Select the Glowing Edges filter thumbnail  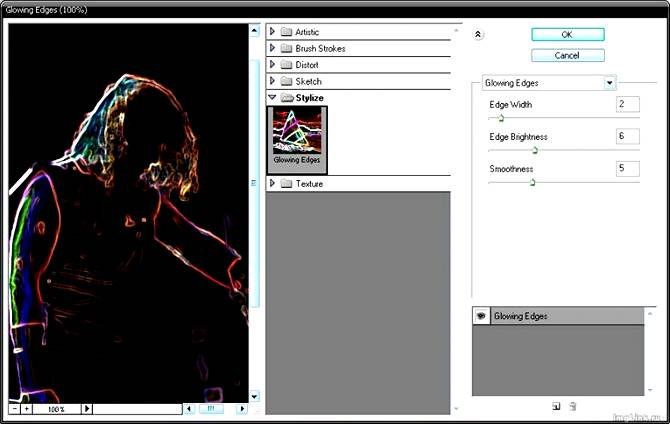click(x=297, y=140)
